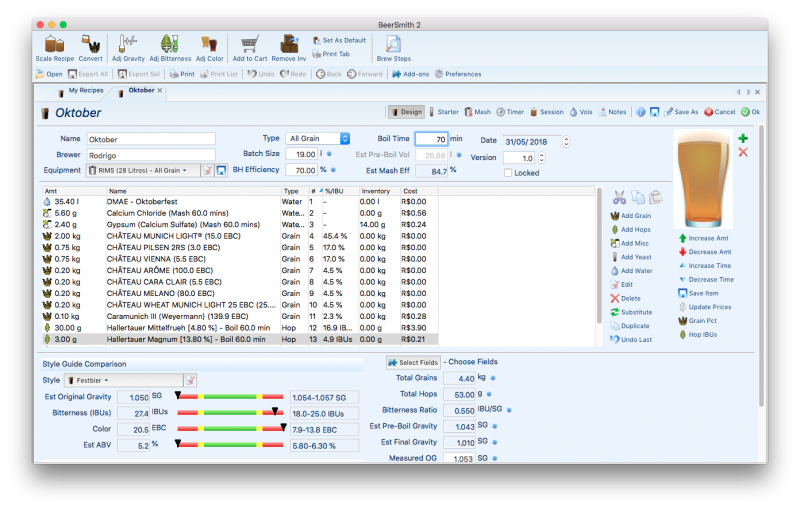Click the Cancel button

click(719, 112)
